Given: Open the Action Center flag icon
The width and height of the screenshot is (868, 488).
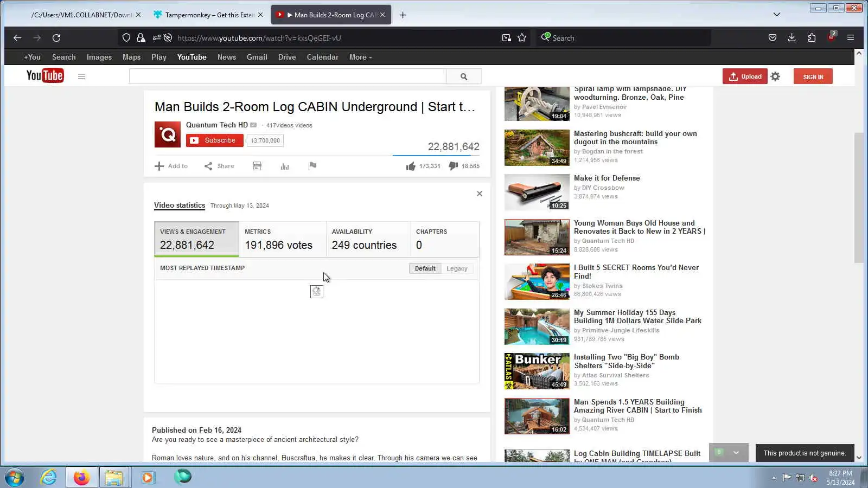Looking at the screenshot, I should point(787,478).
